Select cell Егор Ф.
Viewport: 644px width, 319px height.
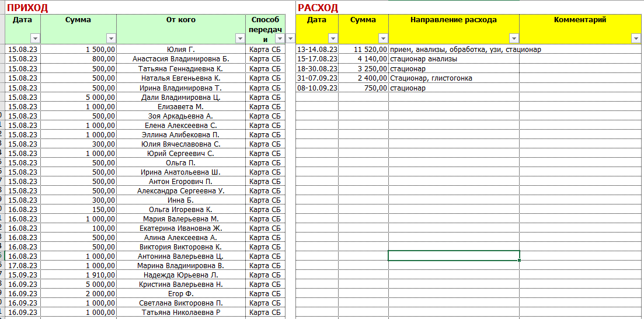click(x=181, y=293)
